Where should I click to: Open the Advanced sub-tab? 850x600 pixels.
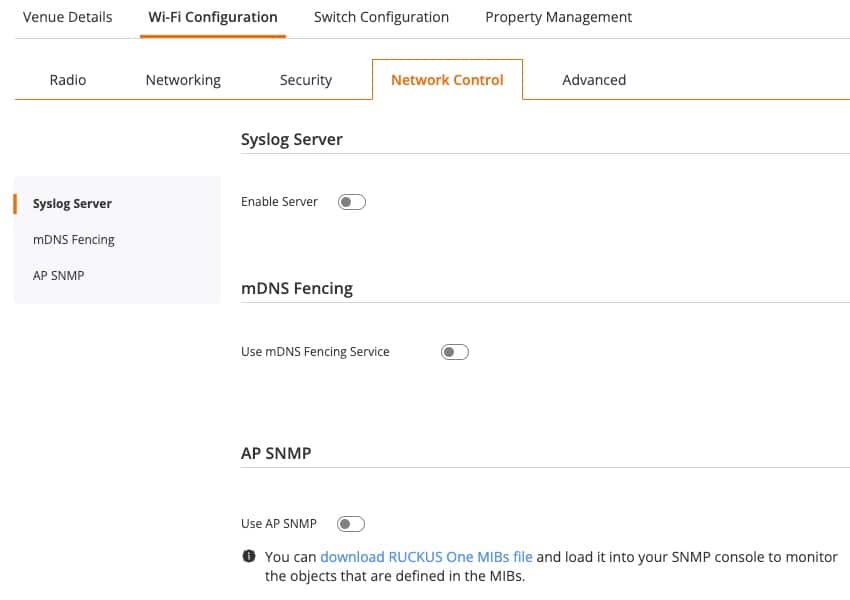[594, 80]
